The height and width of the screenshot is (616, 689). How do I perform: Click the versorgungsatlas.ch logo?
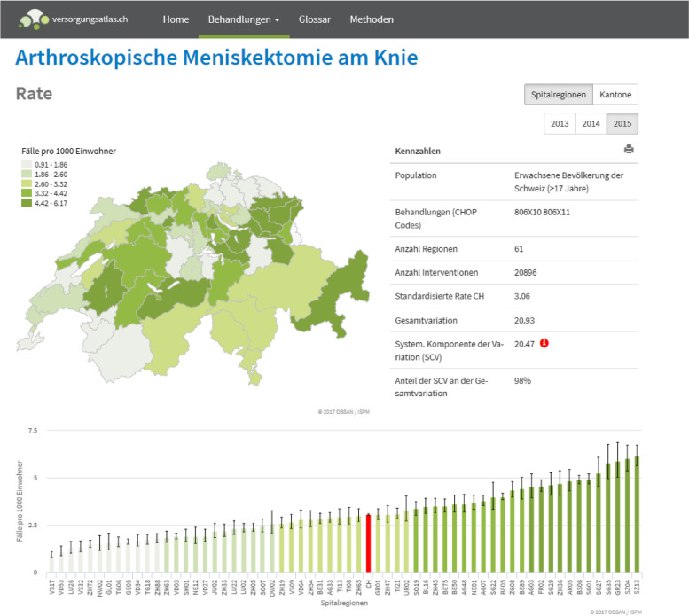click(x=73, y=19)
